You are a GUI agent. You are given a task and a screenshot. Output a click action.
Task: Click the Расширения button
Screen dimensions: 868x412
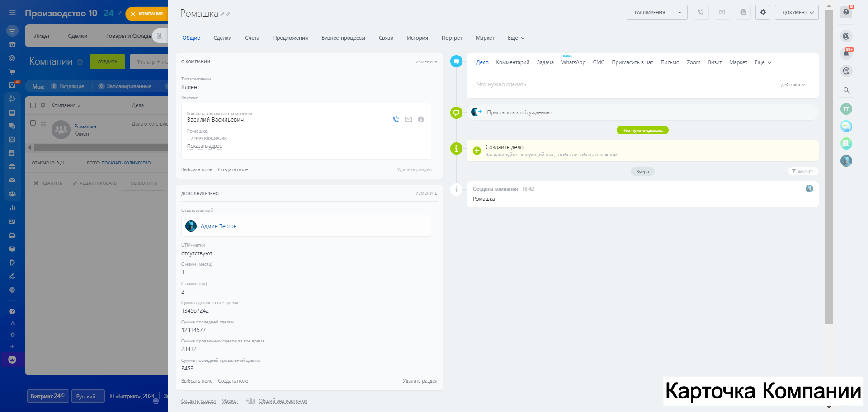point(650,13)
